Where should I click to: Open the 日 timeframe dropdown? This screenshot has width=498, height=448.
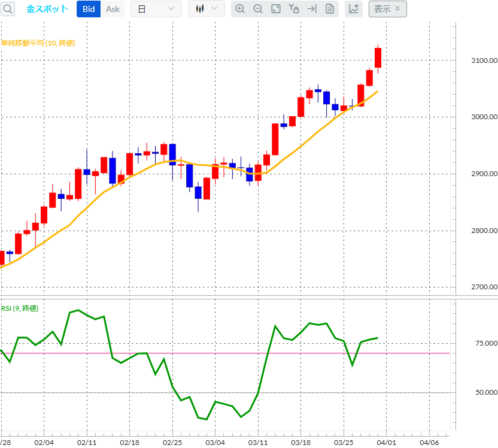coord(156,9)
